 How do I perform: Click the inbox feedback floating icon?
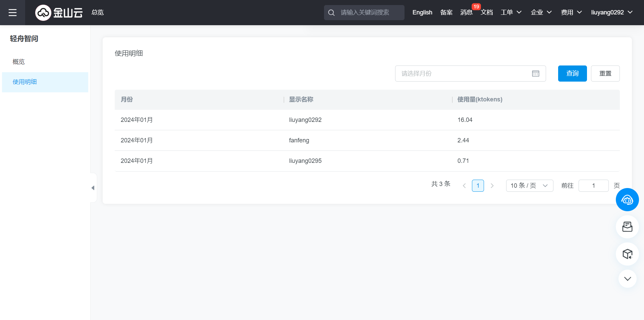tap(627, 227)
